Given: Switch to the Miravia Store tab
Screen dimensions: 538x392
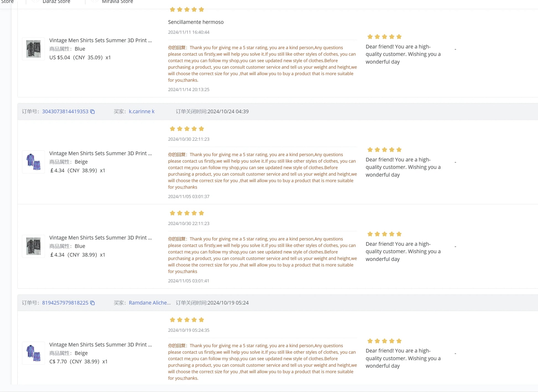Looking at the screenshot, I should pos(117,2).
